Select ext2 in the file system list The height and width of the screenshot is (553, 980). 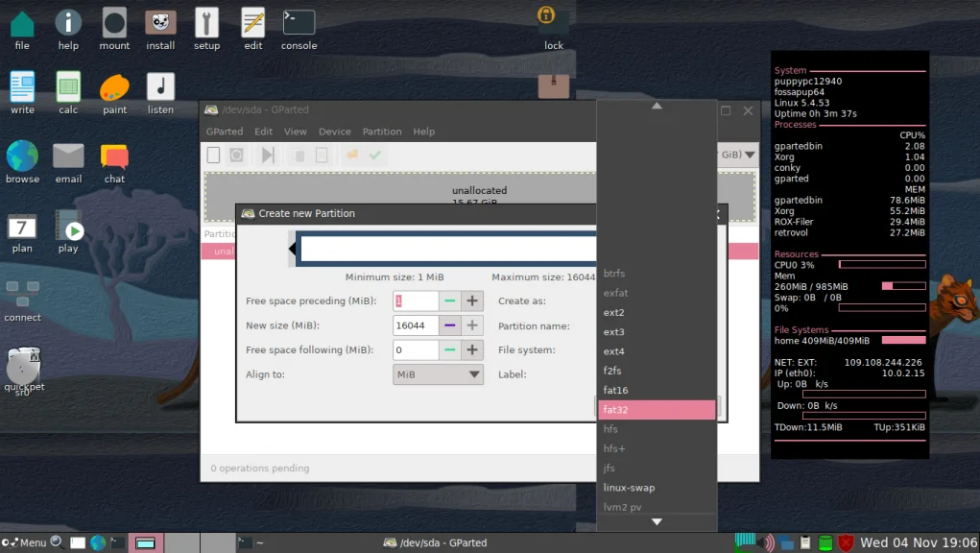point(657,312)
